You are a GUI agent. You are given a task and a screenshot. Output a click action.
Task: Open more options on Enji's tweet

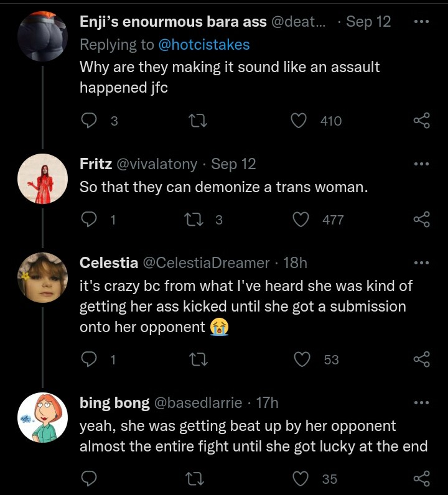421,22
